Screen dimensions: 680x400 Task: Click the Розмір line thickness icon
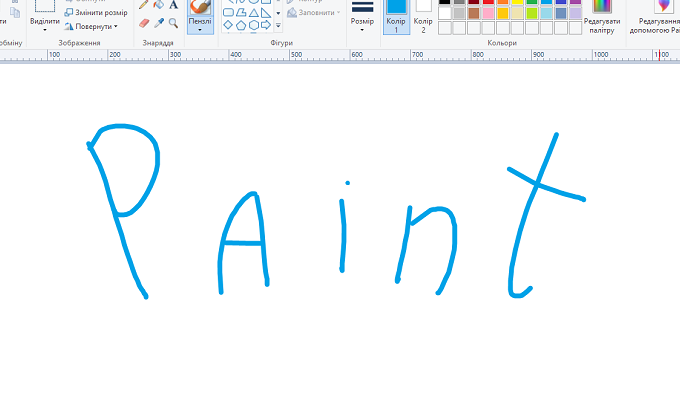click(x=363, y=7)
